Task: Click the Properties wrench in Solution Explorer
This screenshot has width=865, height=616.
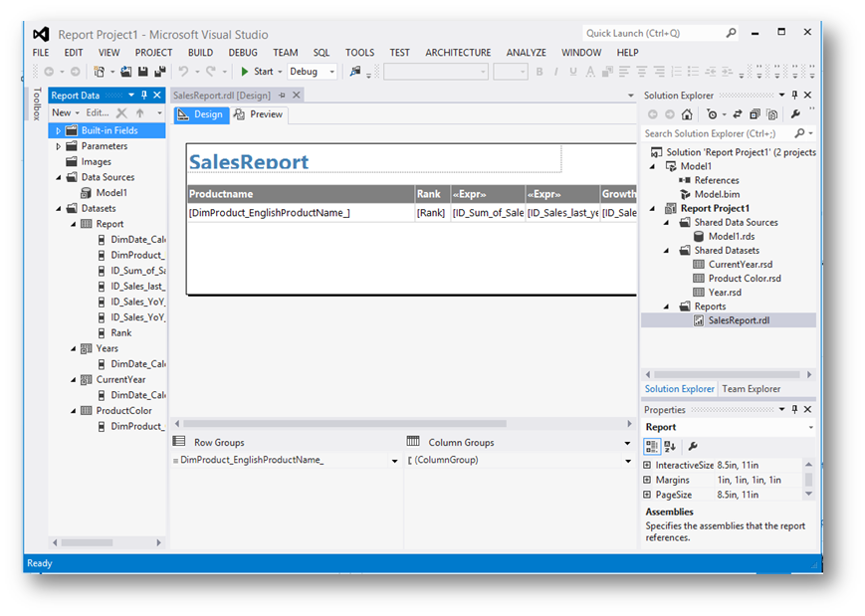Action: coord(795,114)
